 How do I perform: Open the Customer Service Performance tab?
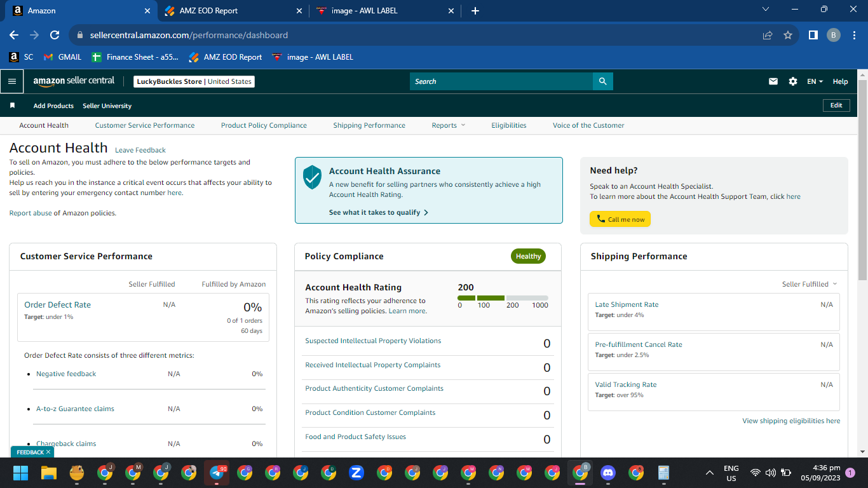(x=145, y=125)
